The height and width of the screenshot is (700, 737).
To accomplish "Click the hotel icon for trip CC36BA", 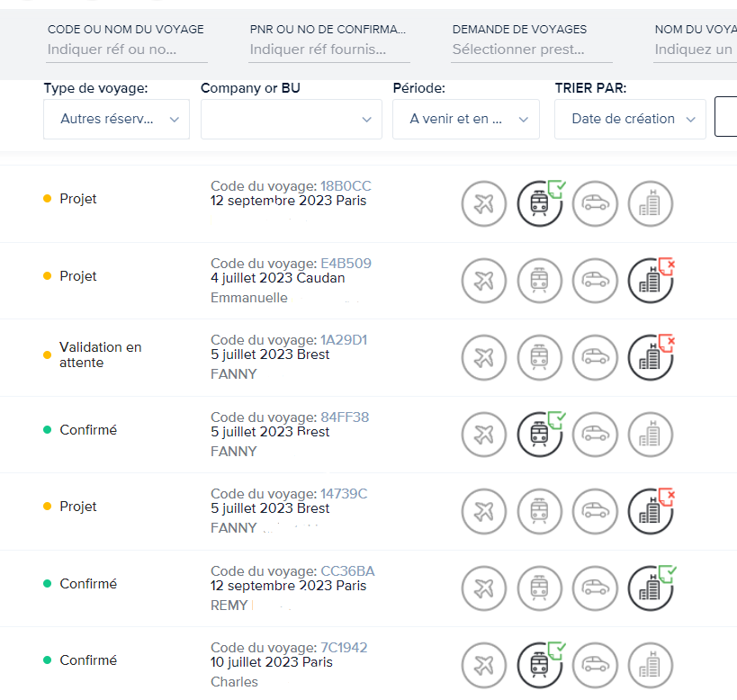I will pyautogui.click(x=650, y=588).
